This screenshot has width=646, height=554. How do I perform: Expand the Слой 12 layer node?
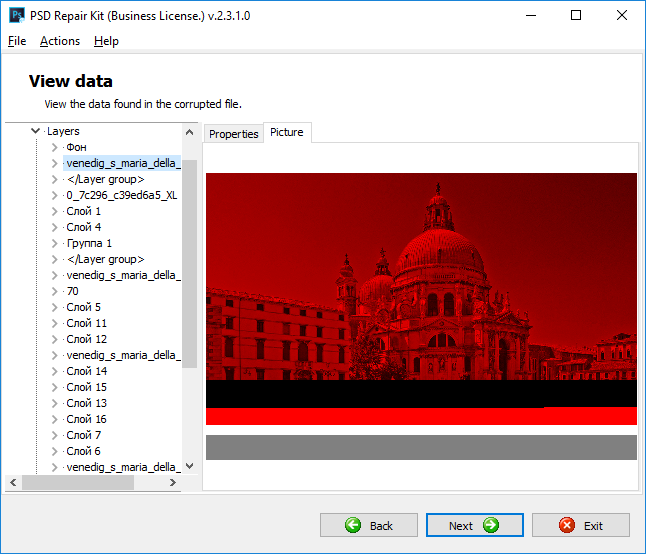(54, 339)
